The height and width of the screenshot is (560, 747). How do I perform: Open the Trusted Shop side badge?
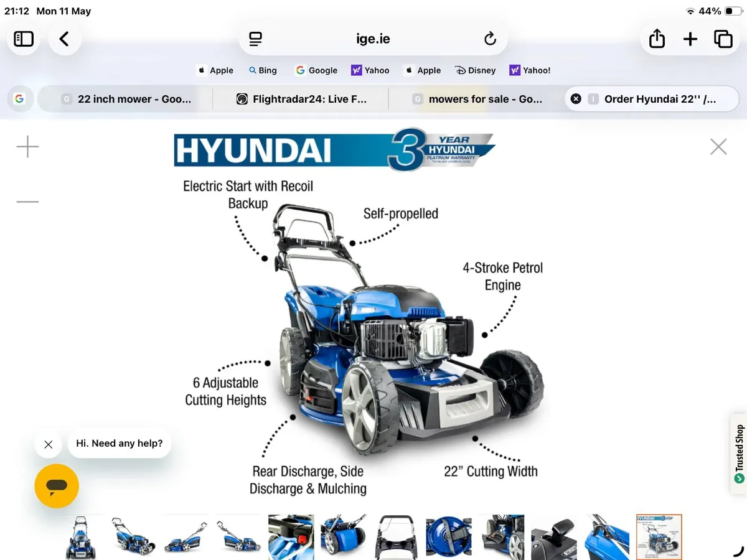pyautogui.click(x=739, y=454)
